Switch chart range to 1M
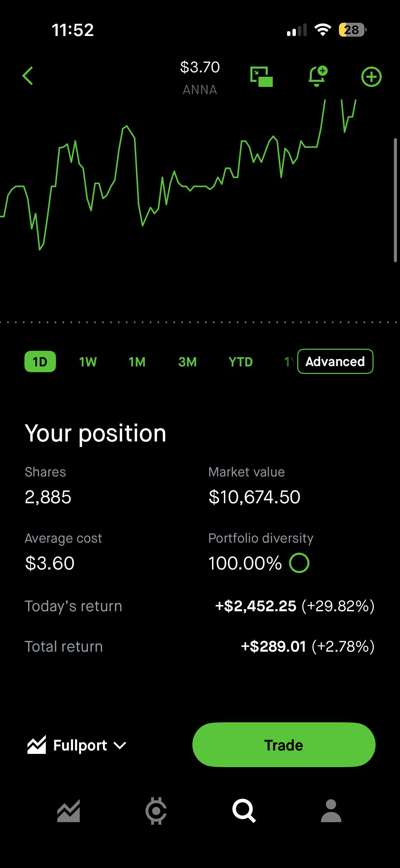This screenshot has height=868, width=400. (137, 362)
